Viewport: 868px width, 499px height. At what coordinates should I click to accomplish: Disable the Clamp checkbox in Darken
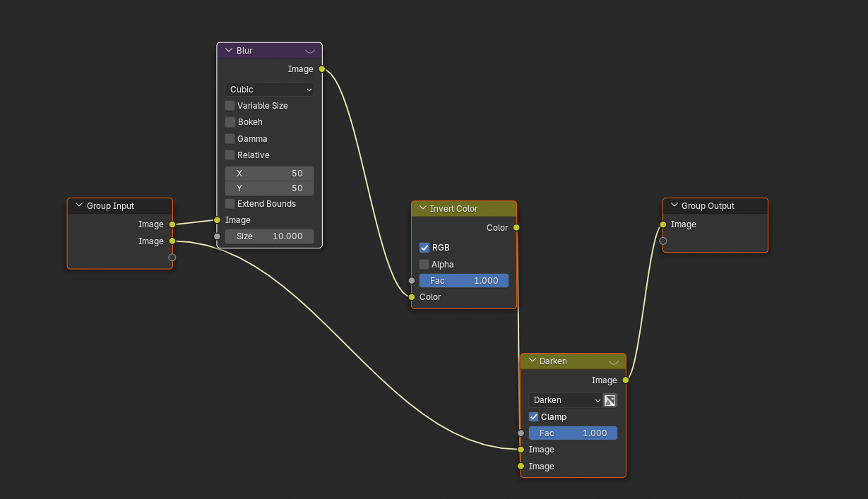point(534,417)
